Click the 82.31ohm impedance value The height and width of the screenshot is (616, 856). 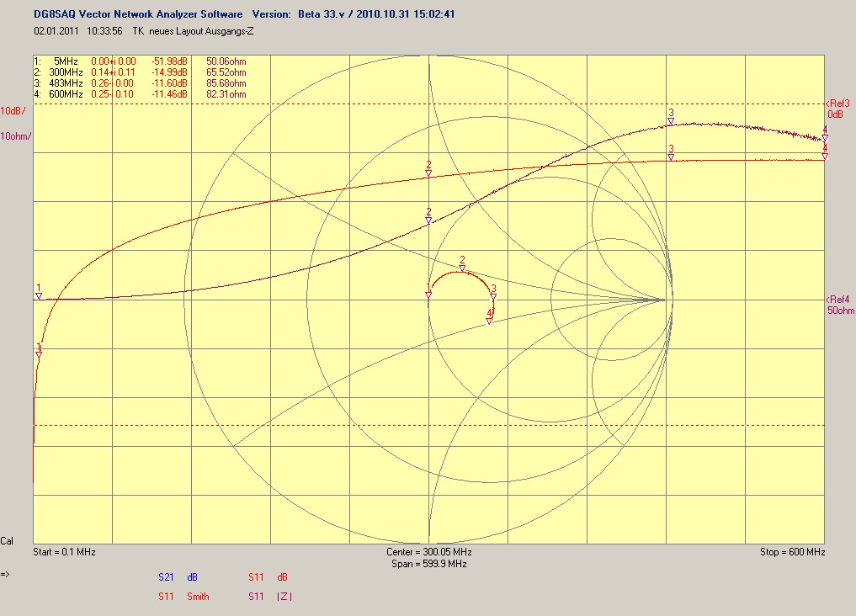(226, 94)
